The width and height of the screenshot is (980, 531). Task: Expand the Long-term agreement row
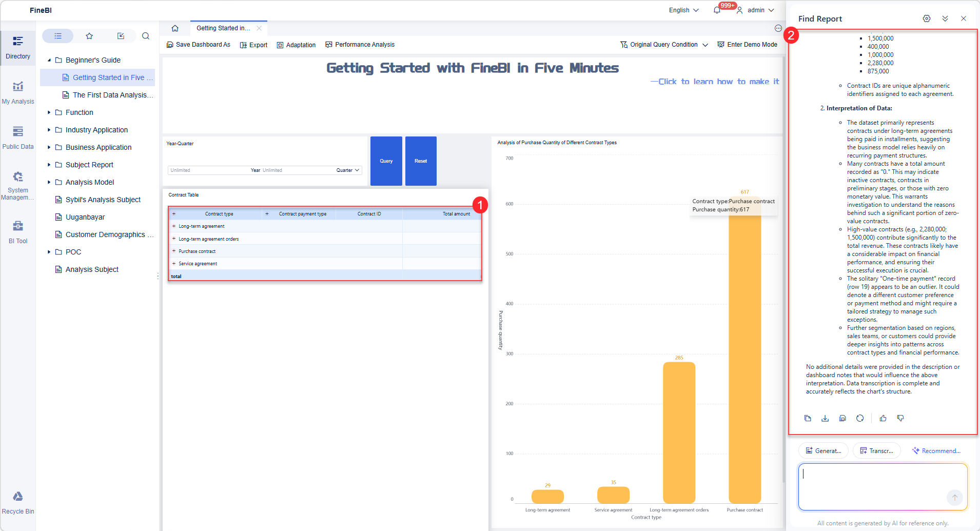(174, 226)
